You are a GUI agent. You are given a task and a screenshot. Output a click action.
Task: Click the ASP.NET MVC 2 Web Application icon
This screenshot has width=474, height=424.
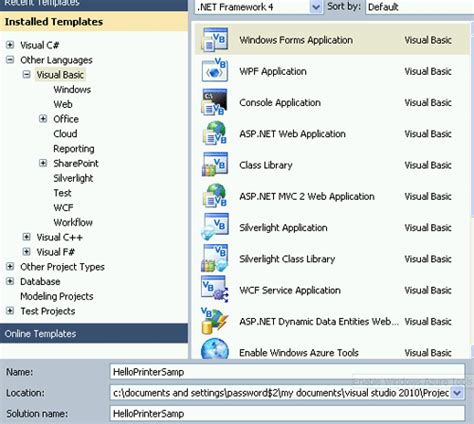coord(215,196)
